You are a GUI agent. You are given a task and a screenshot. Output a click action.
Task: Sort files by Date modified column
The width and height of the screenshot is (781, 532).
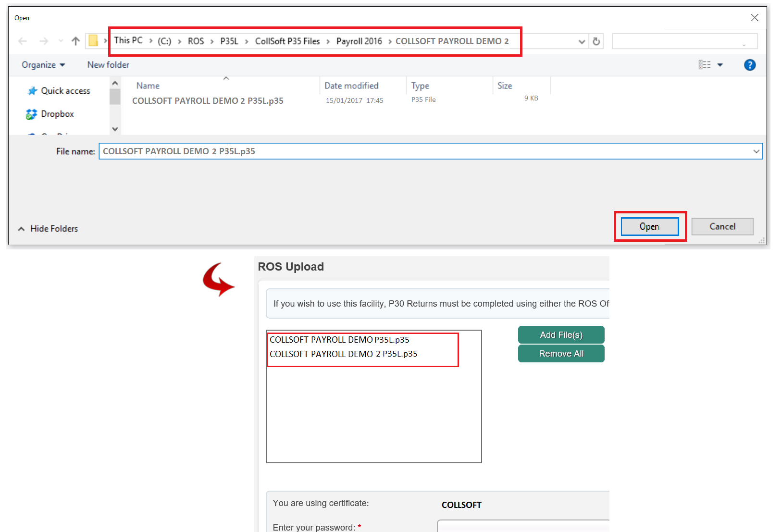(x=351, y=86)
